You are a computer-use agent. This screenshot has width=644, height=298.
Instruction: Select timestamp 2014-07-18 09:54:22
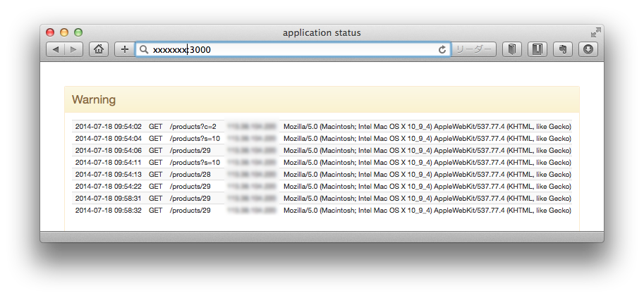click(x=109, y=187)
